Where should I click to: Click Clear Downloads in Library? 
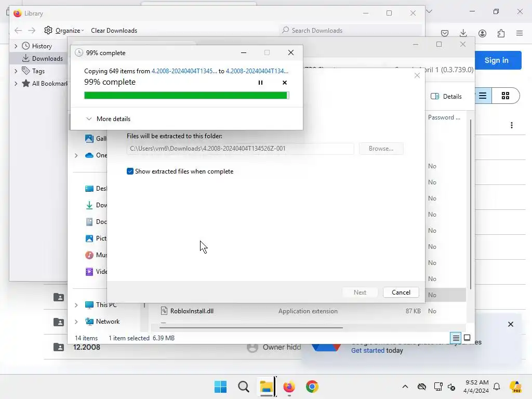tap(114, 31)
